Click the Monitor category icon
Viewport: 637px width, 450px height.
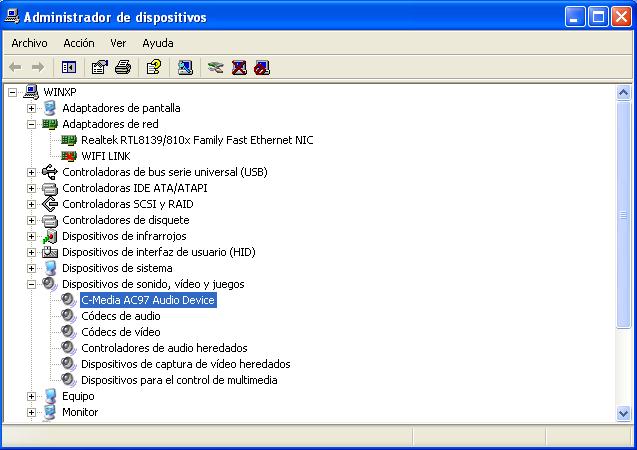click(50, 412)
